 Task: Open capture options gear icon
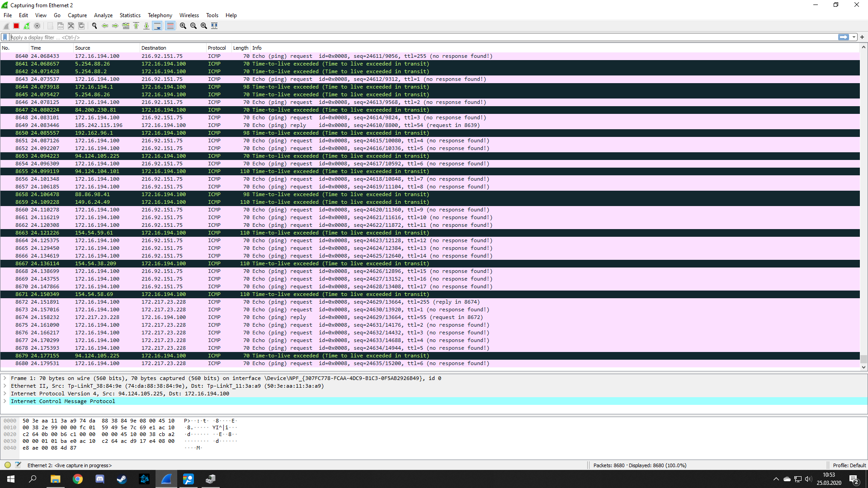point(37,26)
